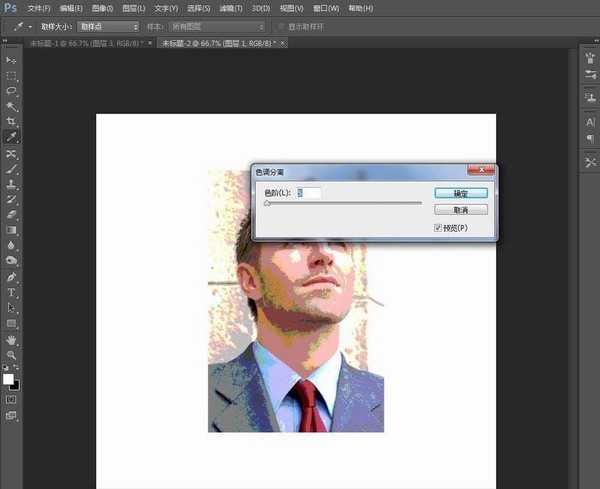Image resolution: width=600 pixels, height=489 pixels.
Task: Select the Pen tool
Action: point(12,277)
